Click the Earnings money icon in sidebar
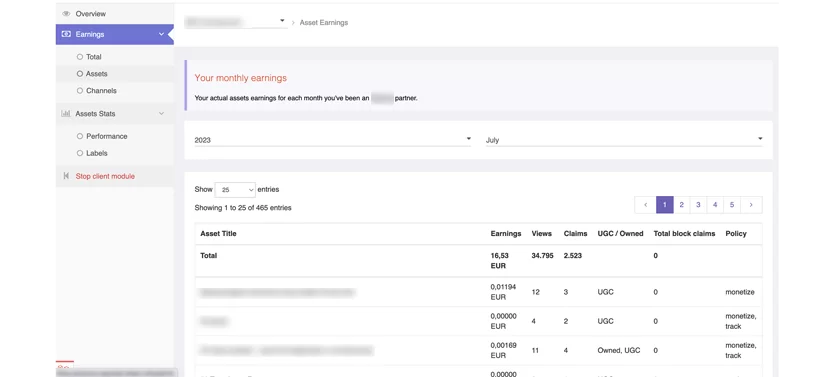This screenshot has width=834, height=377. tap(66, 34)
